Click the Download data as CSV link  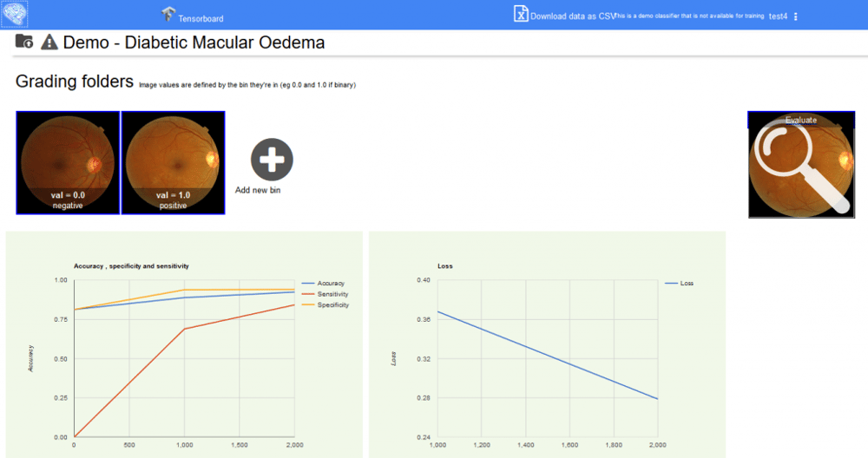572,16
